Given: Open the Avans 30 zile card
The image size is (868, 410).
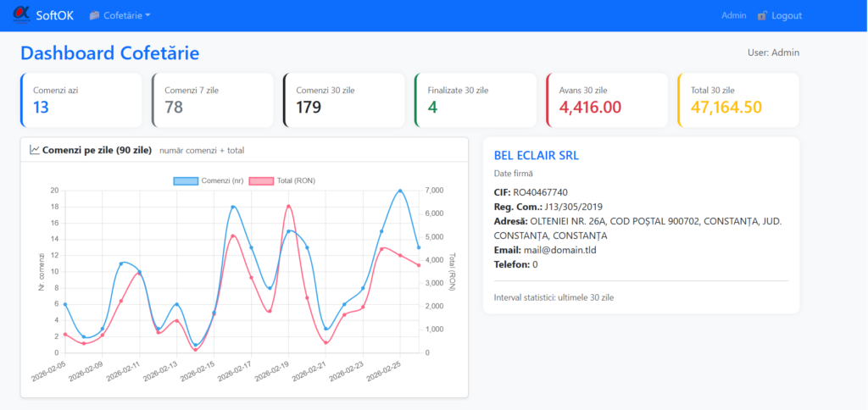Looking at the screenshot, I should click(x=606, y=100).
